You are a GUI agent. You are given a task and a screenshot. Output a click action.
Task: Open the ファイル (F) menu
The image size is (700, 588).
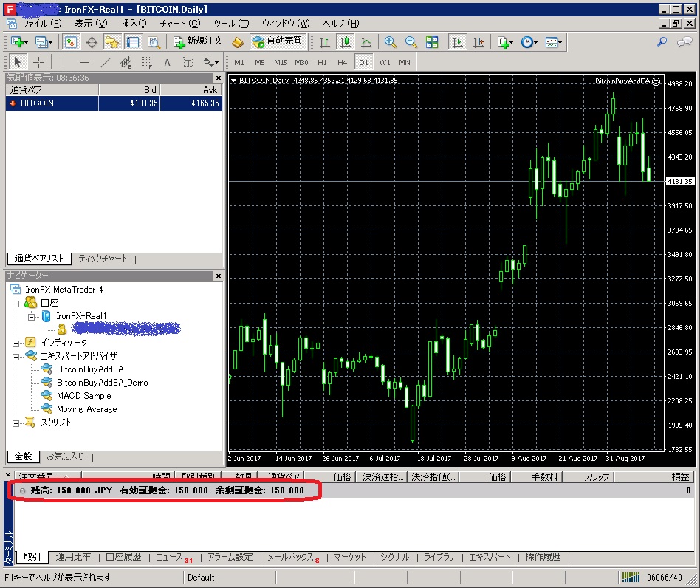(x=41, y=23)
